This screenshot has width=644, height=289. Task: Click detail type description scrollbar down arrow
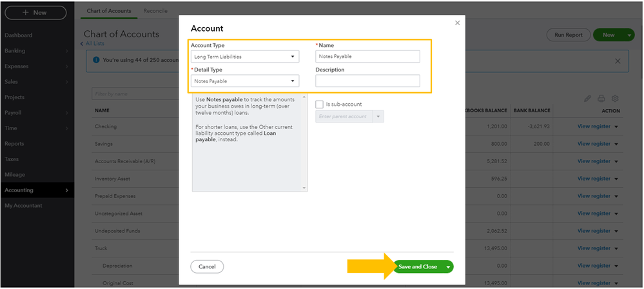304,188
